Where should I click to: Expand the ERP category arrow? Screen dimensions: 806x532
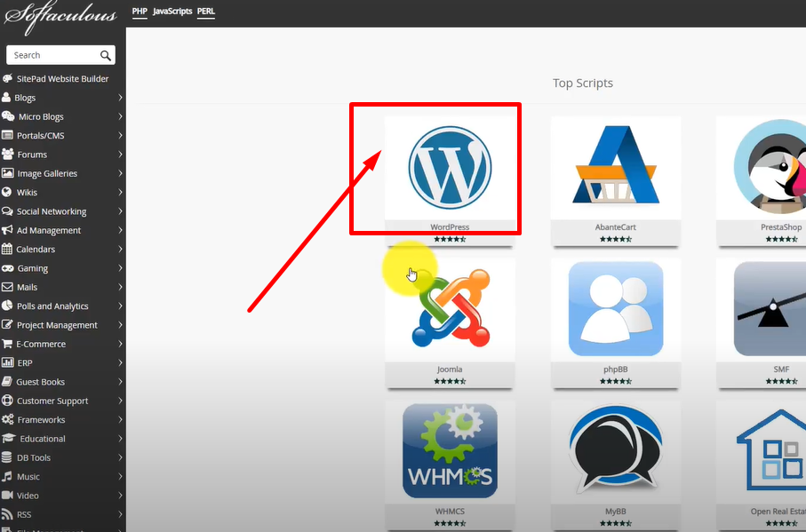[120, 363]
